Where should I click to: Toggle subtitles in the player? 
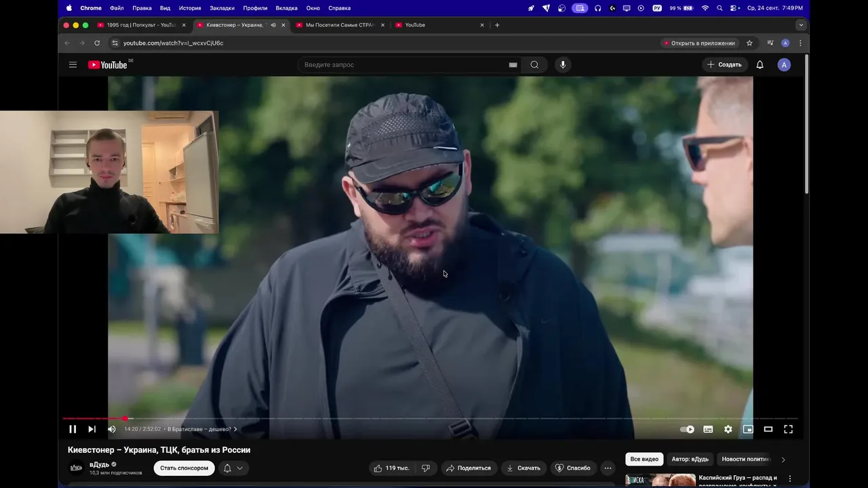click(x=708, y=429)
